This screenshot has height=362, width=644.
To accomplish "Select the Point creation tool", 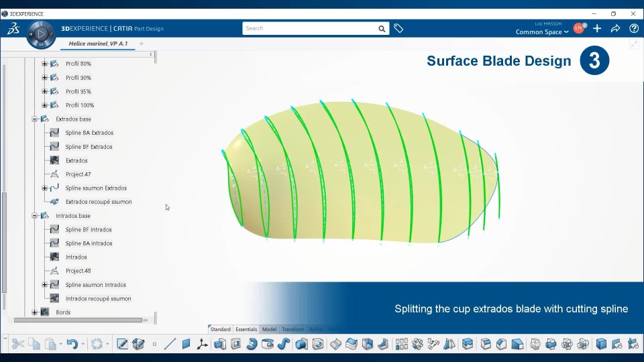I will click(x=154, y=345).
